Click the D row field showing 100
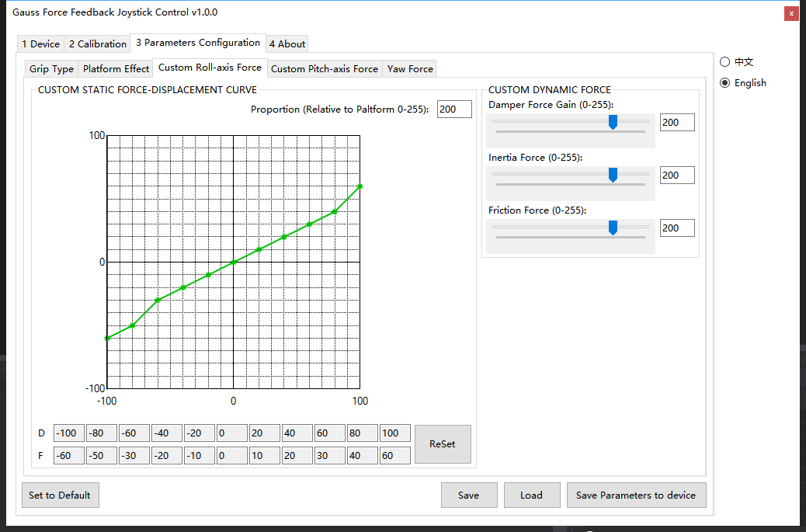This screenshot has width=806, height=532. coord(394,433)
